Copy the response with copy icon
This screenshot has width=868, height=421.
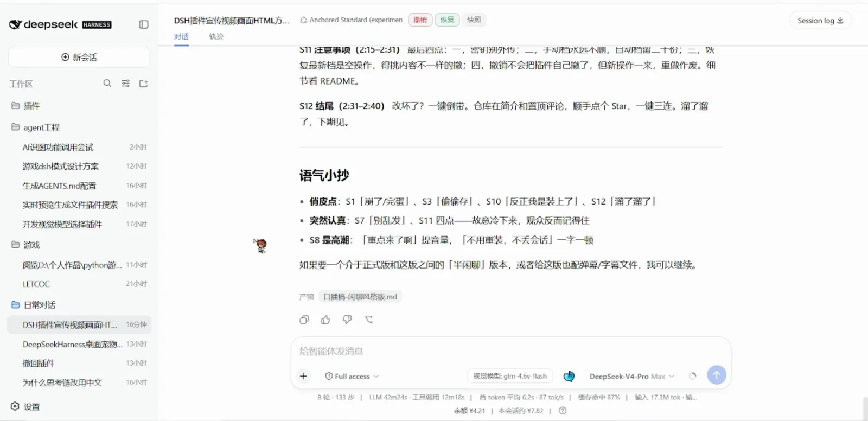tap(304, 320)
